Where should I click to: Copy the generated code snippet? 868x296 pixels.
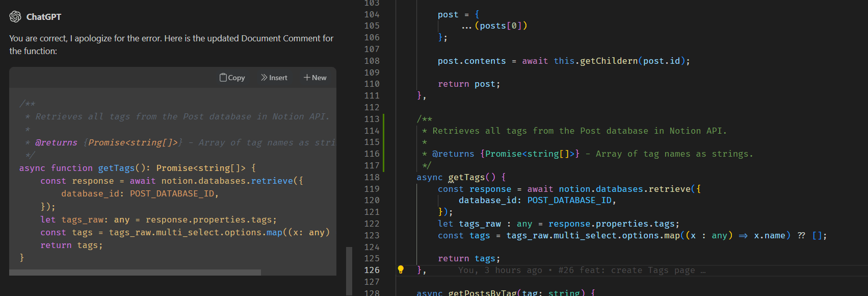click(x=232, y=78)
